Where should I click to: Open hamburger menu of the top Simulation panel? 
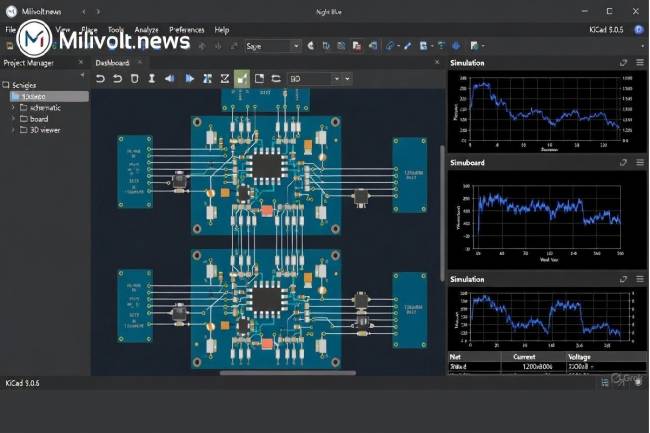tap(639, 62)
